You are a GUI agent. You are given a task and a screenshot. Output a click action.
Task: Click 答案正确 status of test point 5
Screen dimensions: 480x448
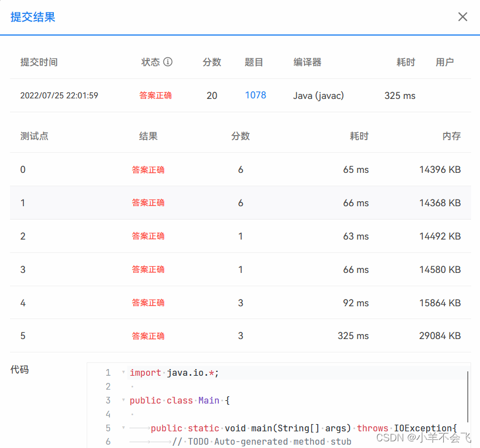tap(148, 336)
